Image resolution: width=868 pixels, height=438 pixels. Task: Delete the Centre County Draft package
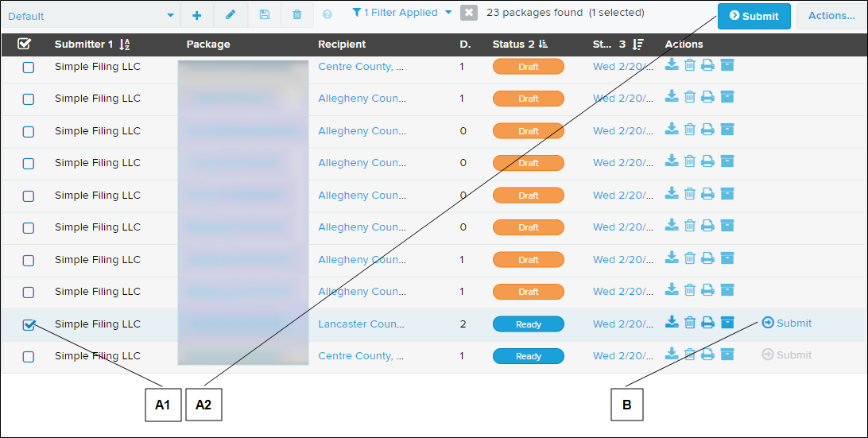pos(690,65)
